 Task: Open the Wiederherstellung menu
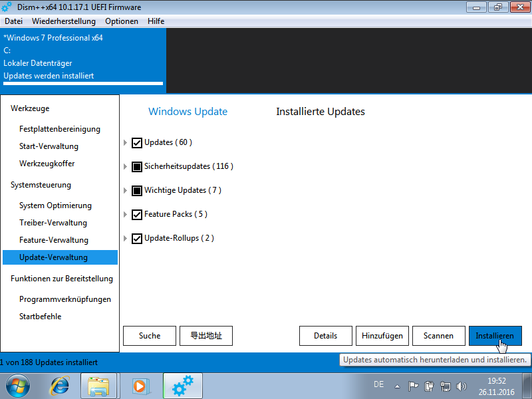coord(64,21)
